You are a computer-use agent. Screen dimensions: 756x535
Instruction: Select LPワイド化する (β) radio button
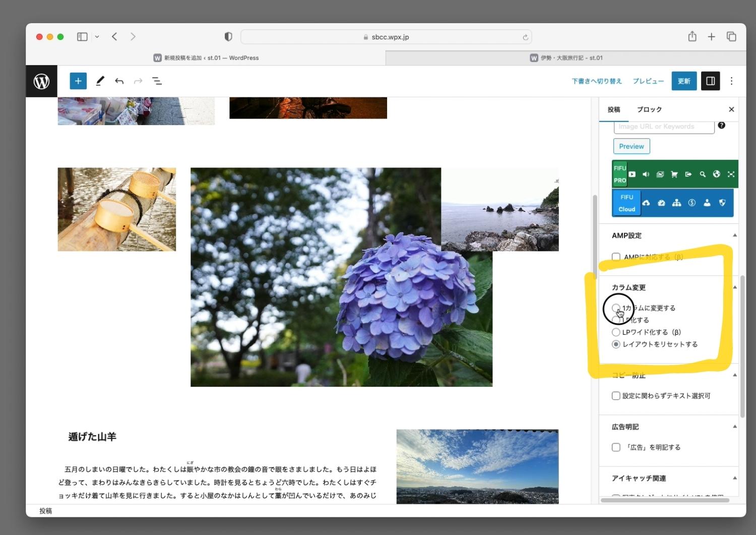pyautogui.click(x=616, y=332)
